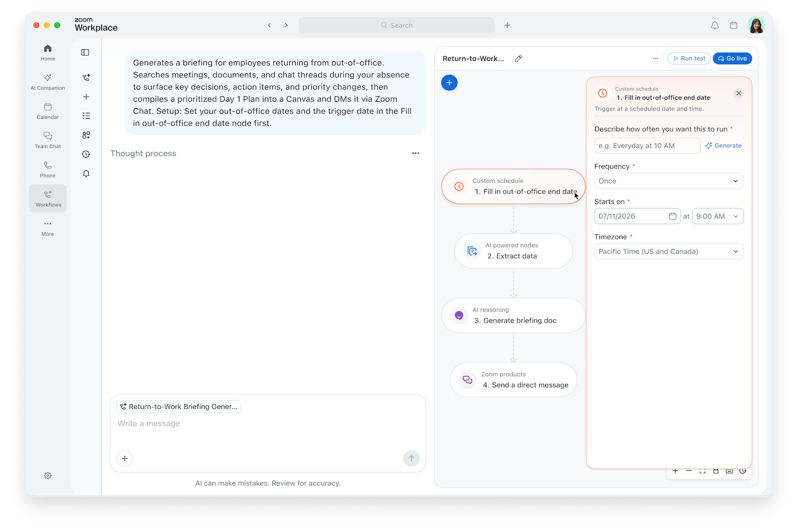Open the 9:00 AM time dropdown
This screenshot has height=532, width=798.
pyautogui.click(x=718, y=216)
